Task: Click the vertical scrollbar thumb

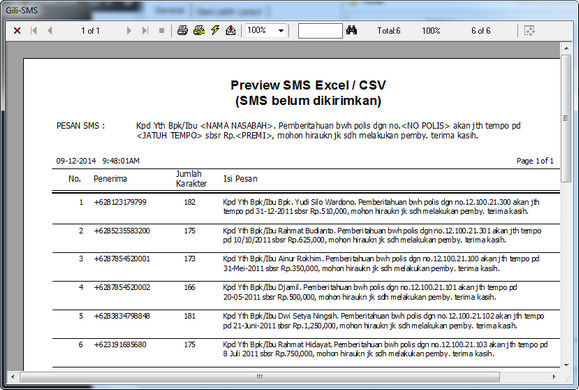Action: pyautogui.click(x=566, y=118)
